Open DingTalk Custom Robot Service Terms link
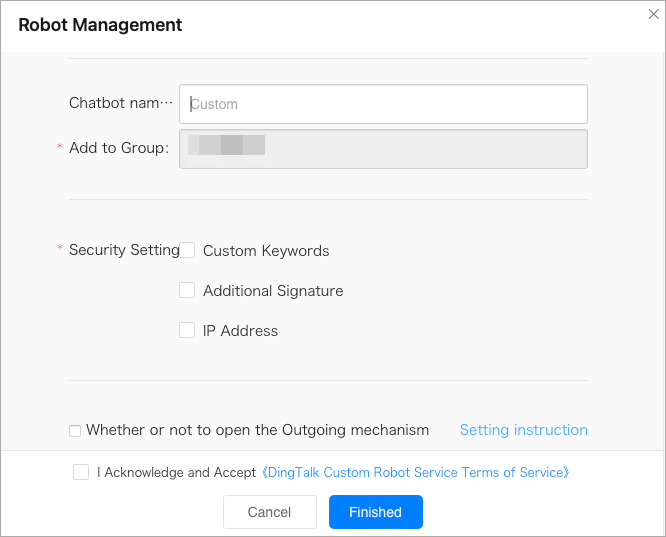This screenshot has height=537, width=666. click(x=415, y=472)
